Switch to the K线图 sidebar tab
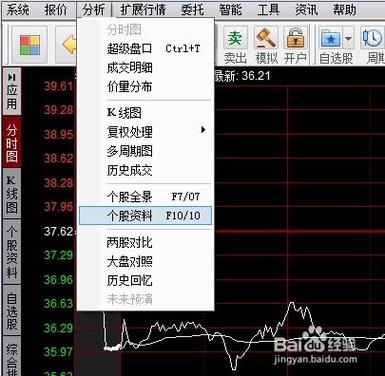The width and height of the screenshot is (385, 376). 12,194
